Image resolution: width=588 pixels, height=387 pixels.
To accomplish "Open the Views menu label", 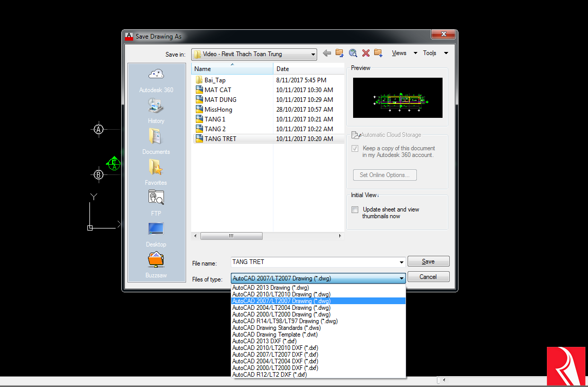I will coord(399,54).
